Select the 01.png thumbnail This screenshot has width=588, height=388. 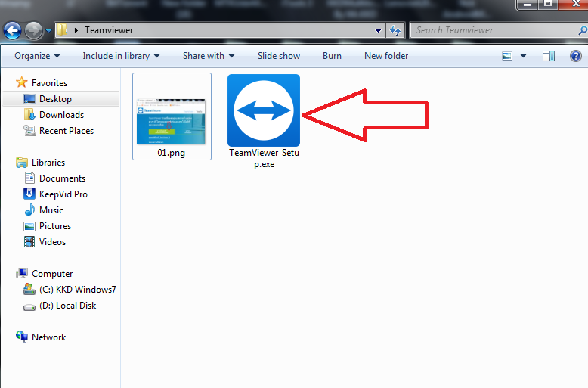click(x=172, y=122)
